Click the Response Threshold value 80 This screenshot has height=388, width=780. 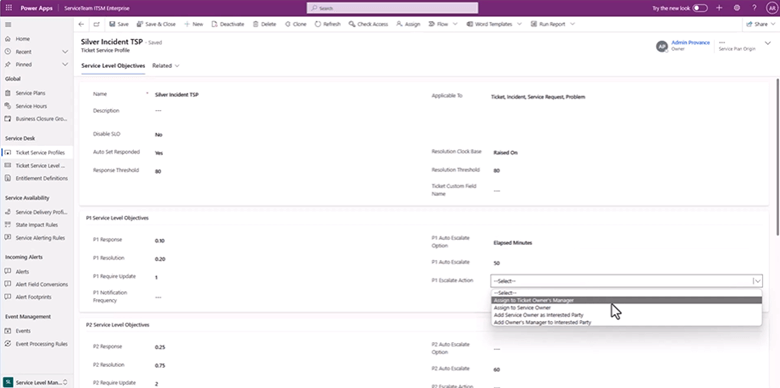tap(158, 171)
